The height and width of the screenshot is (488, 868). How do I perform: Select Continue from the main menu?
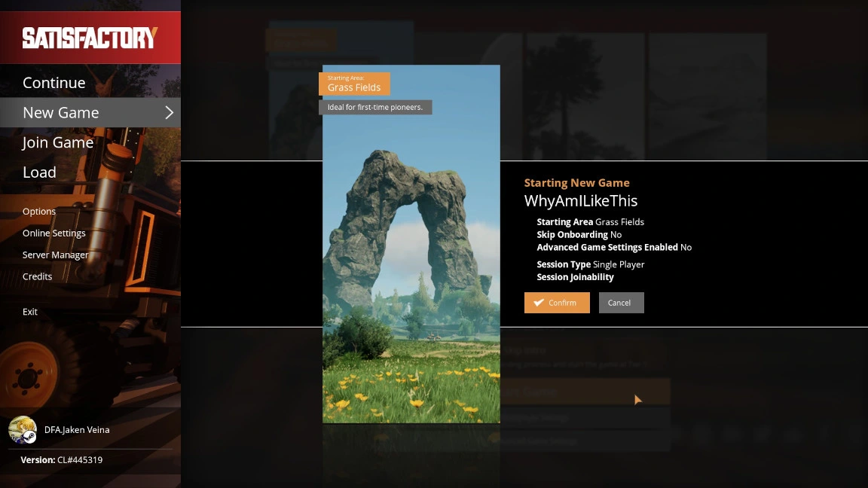click(53, 83)
